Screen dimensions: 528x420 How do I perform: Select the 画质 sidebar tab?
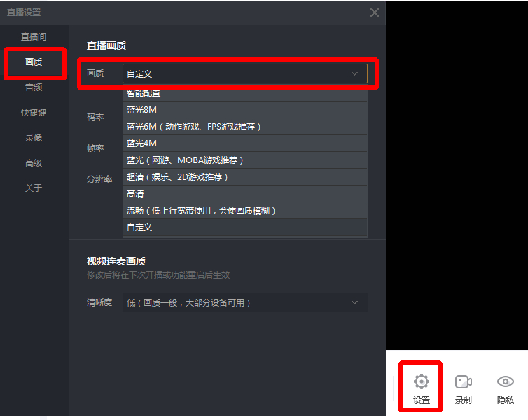(34, 62)
